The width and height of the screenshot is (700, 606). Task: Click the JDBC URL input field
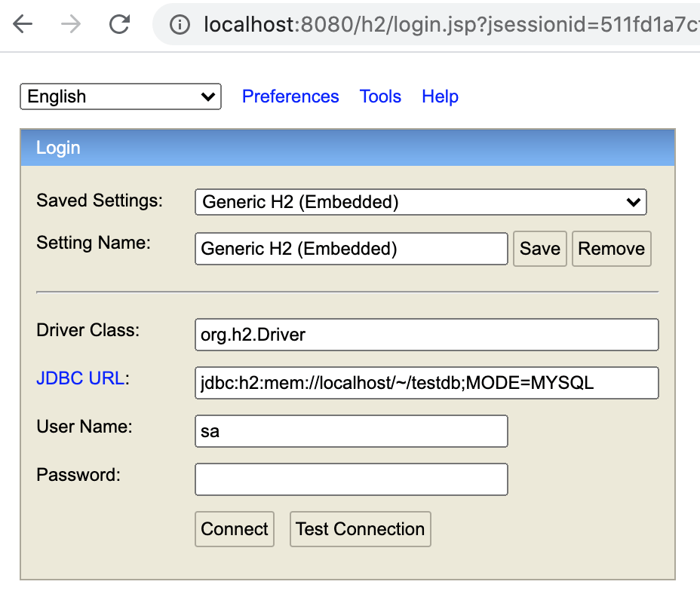click(426, 383)
